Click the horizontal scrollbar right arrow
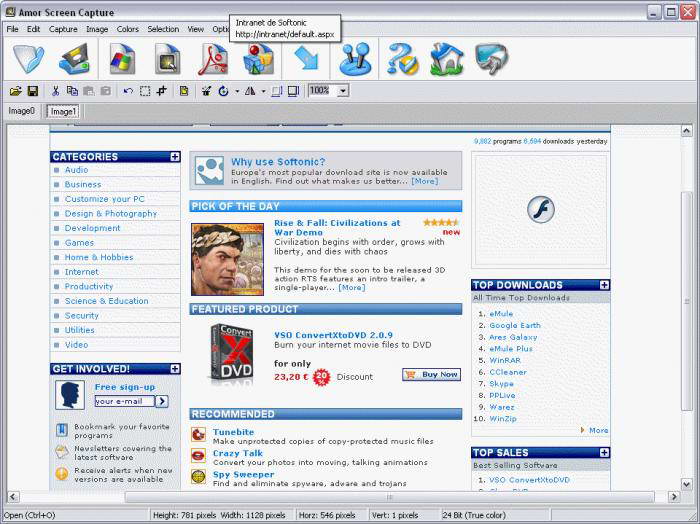Image resolution: width=700 pixels, height=524 pixels. [x=674, y=496]
